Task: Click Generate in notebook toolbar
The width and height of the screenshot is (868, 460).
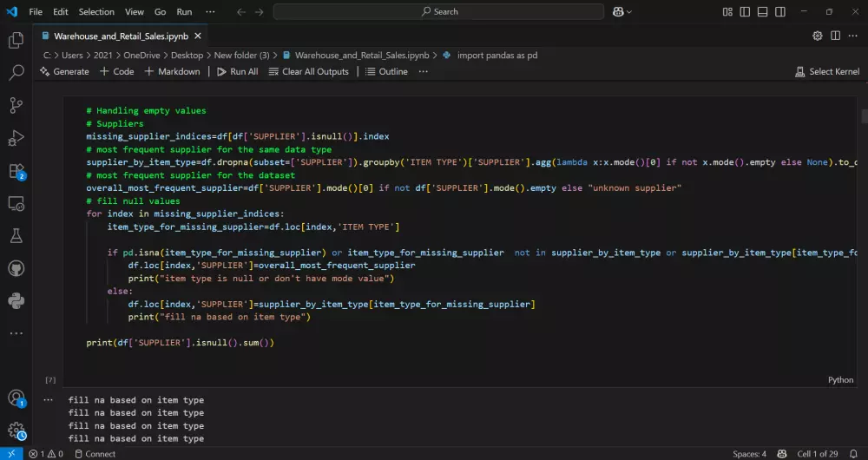Action: tap(64, 71)
